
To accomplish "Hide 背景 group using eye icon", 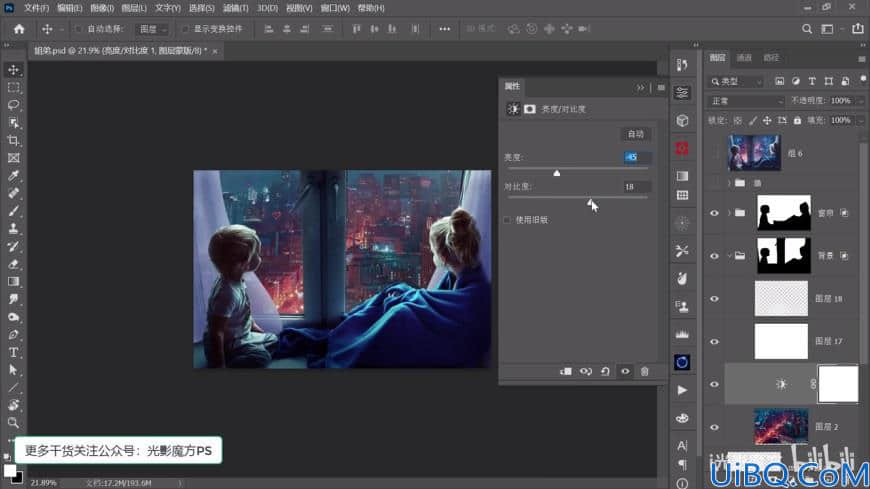I will pyautogui.click(x=715, y=256).
